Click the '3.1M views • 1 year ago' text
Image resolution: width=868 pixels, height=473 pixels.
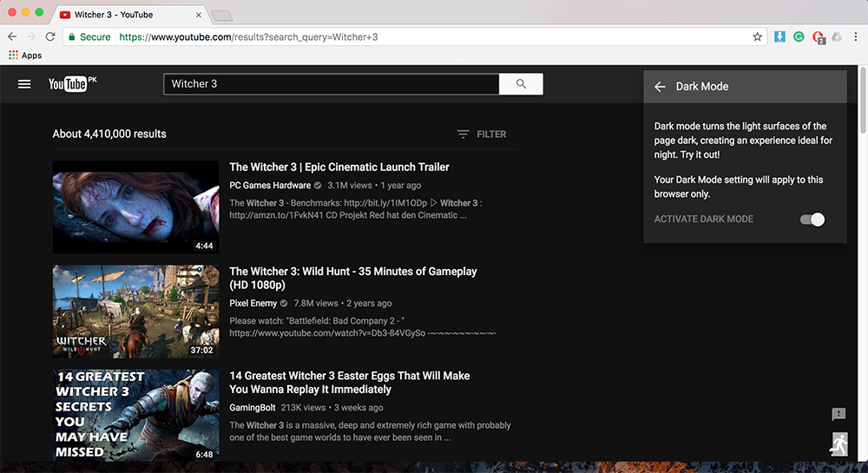(374, 186)
